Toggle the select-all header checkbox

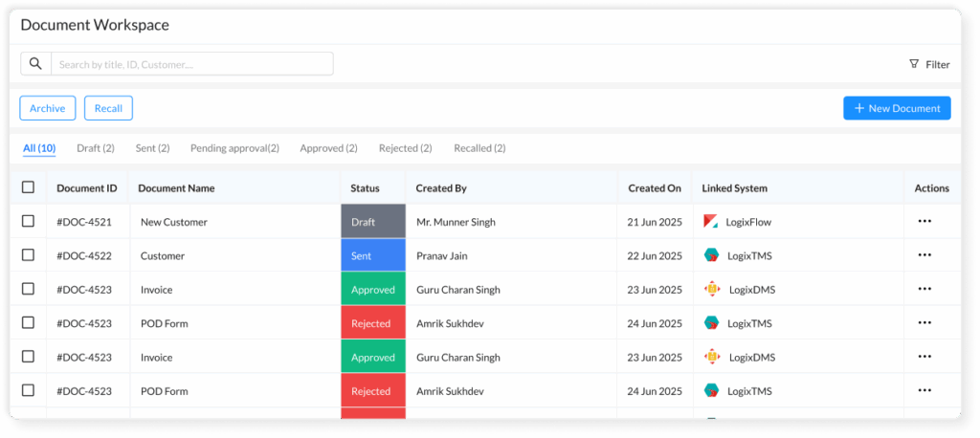(x=28, y=187)
